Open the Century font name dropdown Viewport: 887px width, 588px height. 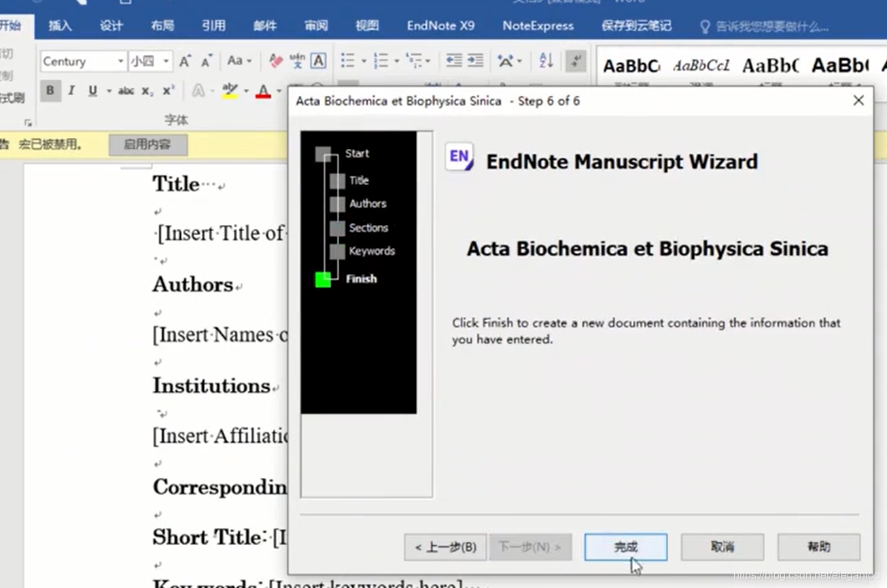tap(120, 61)
